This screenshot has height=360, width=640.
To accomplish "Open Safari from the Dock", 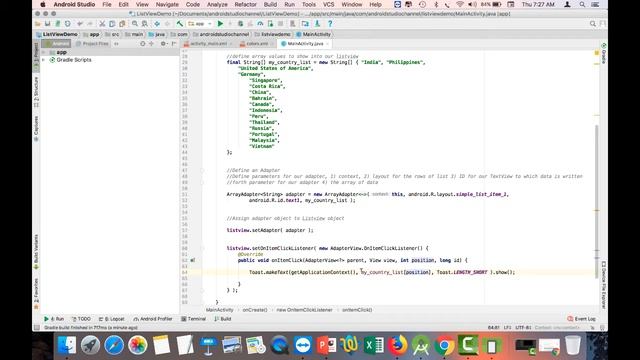I will coord(114,345).
